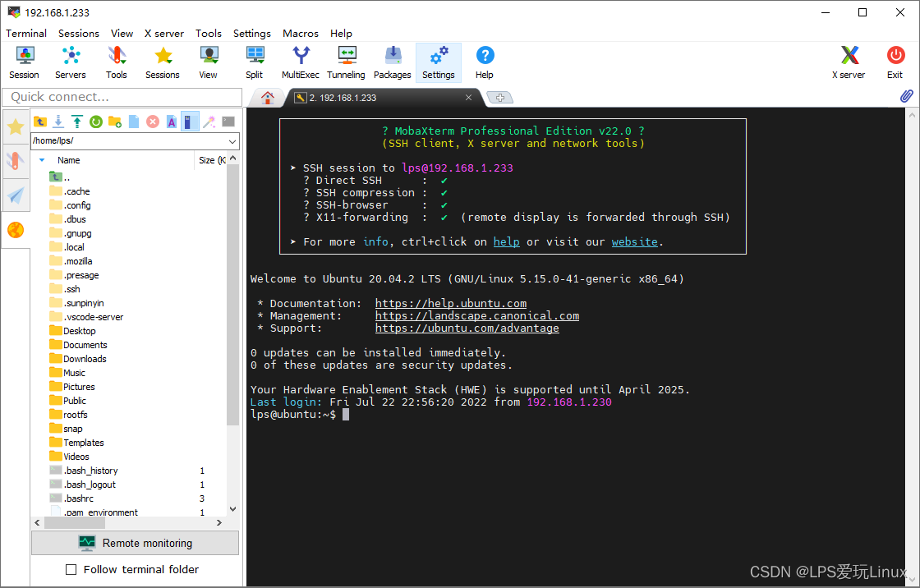The height and width of the screenshot is (588, 920).
Task: Open the Session toolbar icon
Action: [x=24, y=62]
